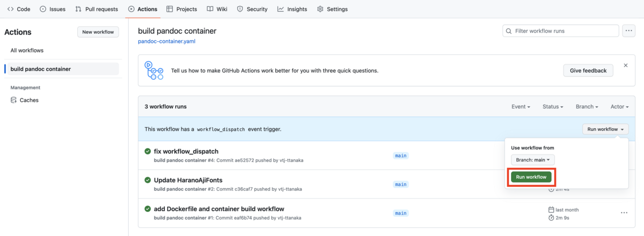
Task: Select the Actions tab
Action: (x=143, y=9)
